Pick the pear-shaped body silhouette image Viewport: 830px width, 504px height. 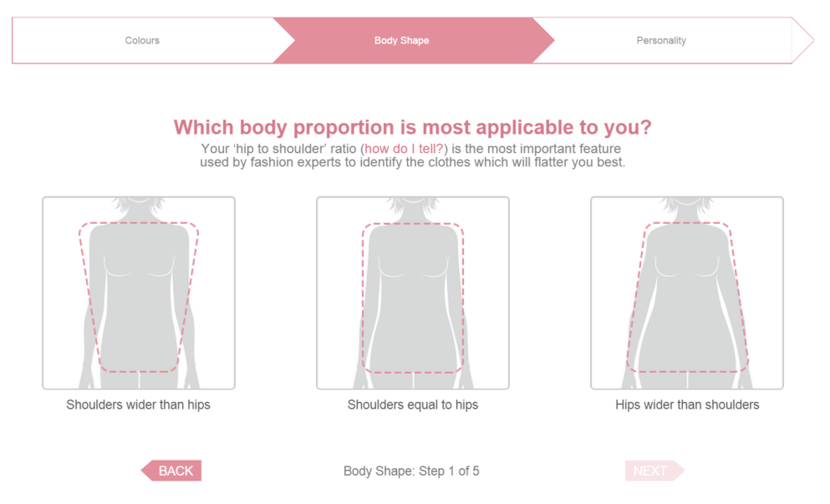686,293
